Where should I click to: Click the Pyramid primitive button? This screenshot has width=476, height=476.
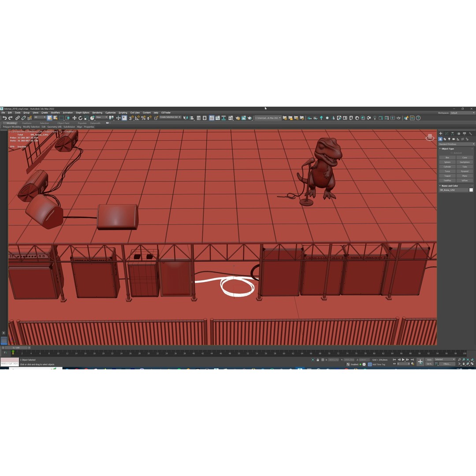465,171
